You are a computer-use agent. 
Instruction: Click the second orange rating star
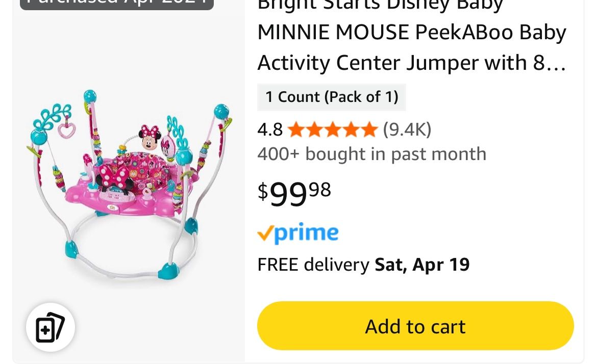click(314, 129)
